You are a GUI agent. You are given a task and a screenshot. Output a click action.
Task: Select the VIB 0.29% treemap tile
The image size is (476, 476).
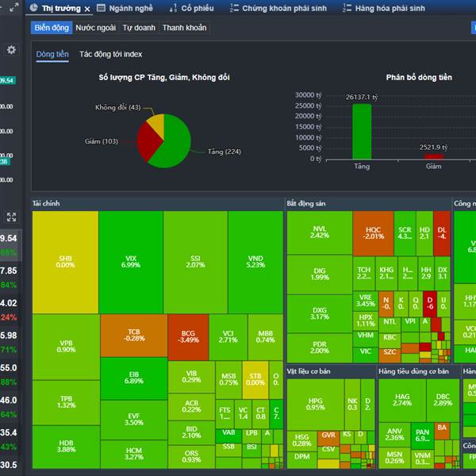[x=191, y=377]
